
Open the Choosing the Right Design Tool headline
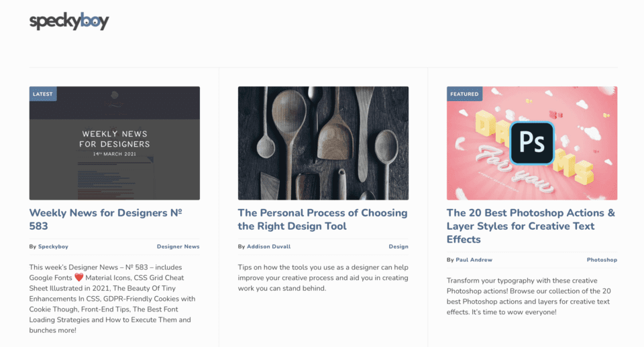click(x=322, y=219)
